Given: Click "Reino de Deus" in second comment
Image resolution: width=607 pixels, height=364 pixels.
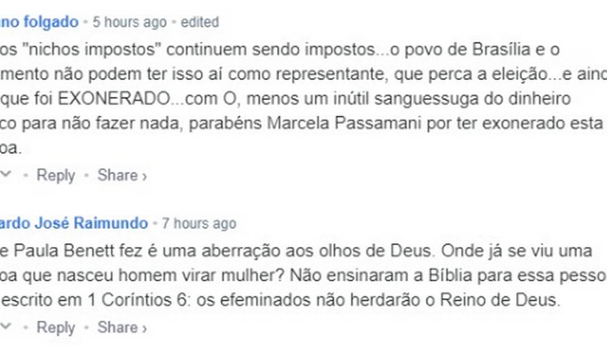Looking at the screenshot, I should point(500,300).
